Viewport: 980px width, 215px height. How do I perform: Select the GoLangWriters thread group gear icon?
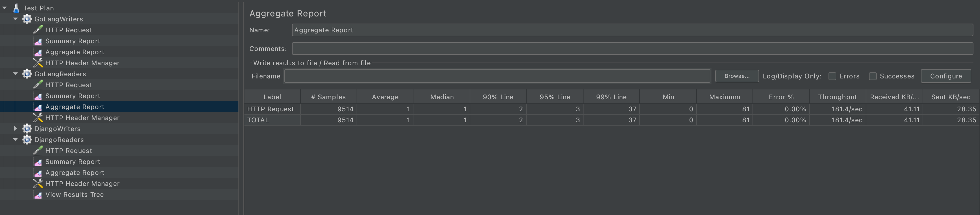coord(27,19)
